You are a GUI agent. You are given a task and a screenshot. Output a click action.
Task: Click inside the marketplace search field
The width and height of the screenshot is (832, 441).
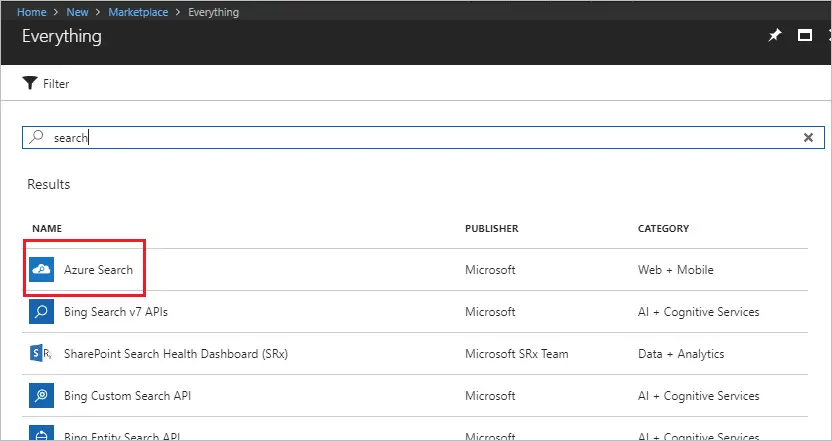pos(400,138)
